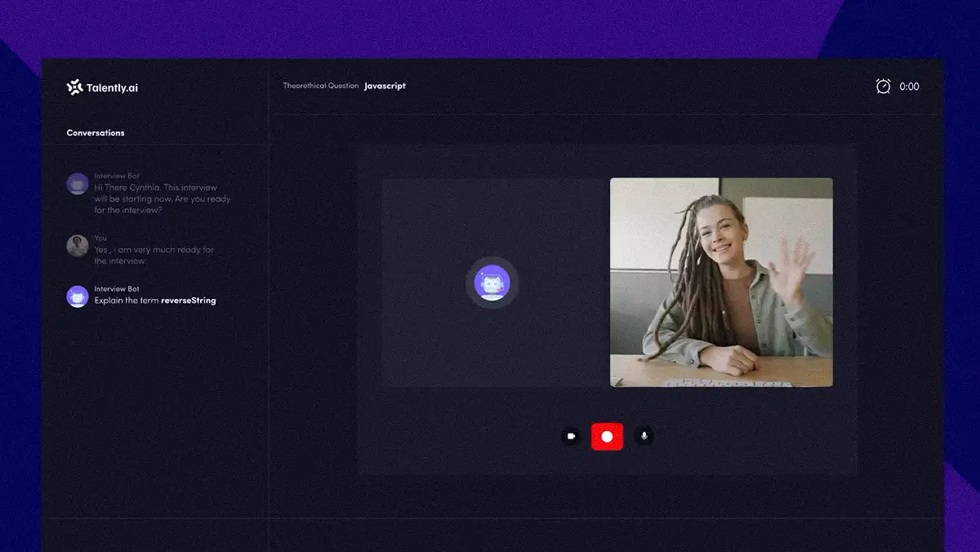This screenshot has width=980, height=552.
Task: Select the 'Explain the term reverseString' message
Action: click(x=154, y=300)
